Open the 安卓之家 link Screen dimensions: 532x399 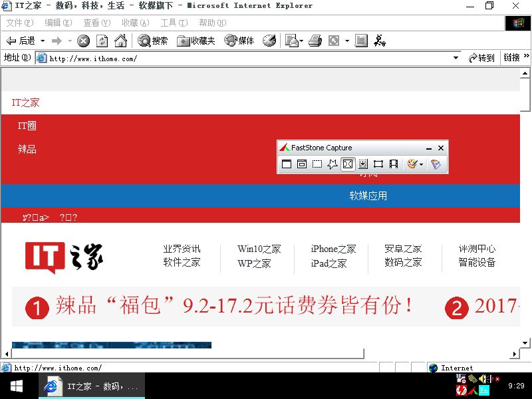click(403, 249)
